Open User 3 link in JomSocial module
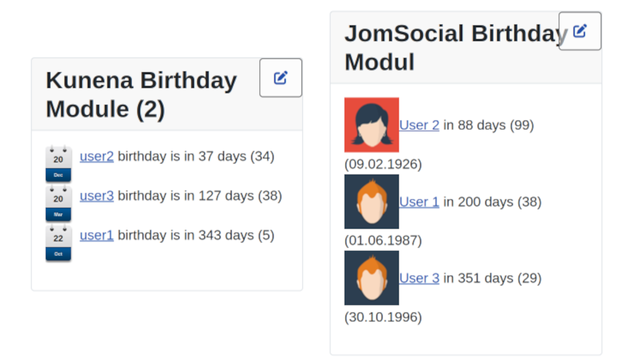The width and height of the screenshot is (640, 360). tap(419, 278)
